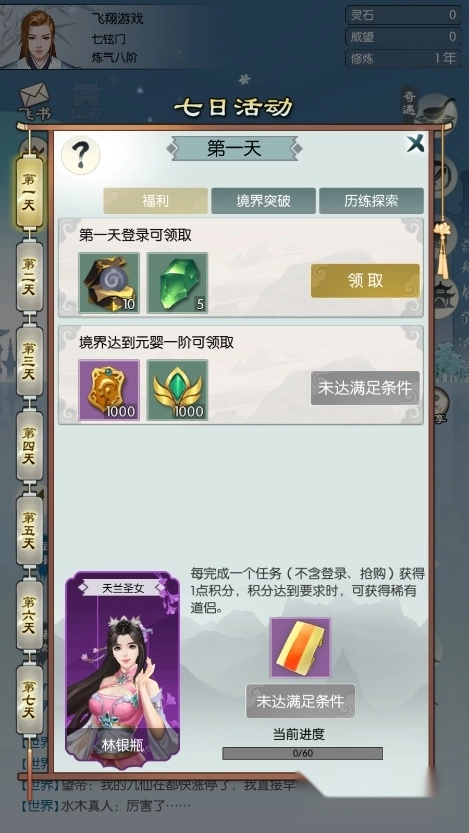Viewport: 469px width, 833px height.
Task: Click the 0/60 progress bar
Action: [x=302, y=753]
